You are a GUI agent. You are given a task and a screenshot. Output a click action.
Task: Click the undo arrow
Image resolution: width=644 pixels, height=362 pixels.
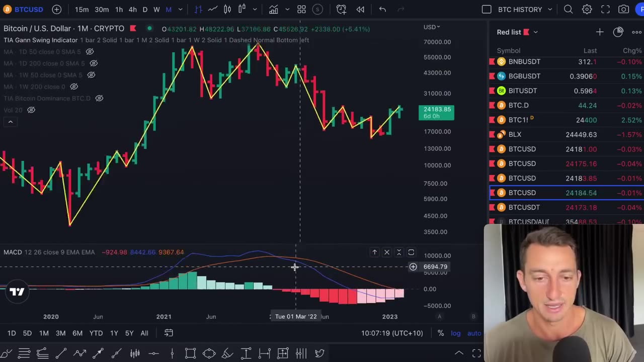pos(382,9)
